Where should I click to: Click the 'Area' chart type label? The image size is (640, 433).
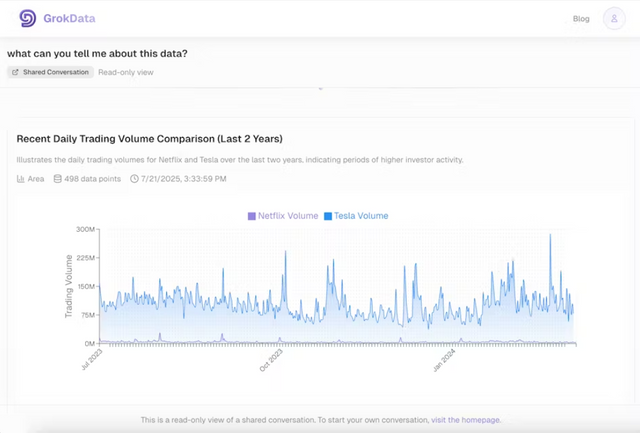click(36, 179)
